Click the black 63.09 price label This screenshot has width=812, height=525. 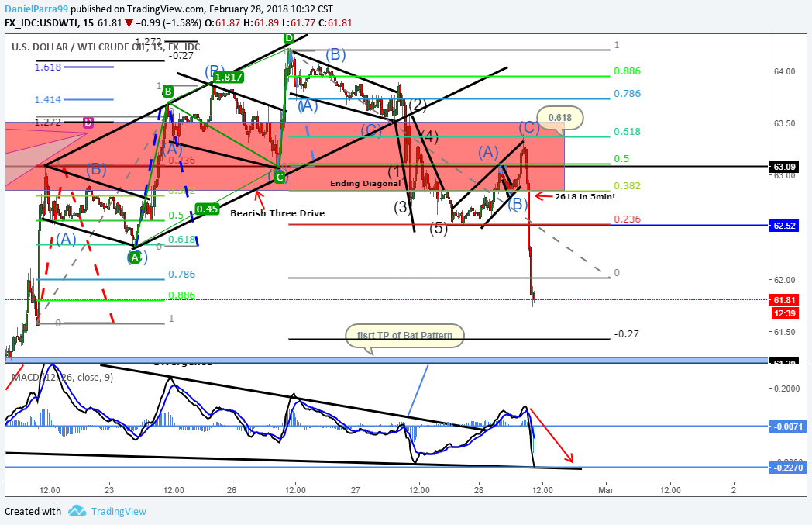(784, 167)
